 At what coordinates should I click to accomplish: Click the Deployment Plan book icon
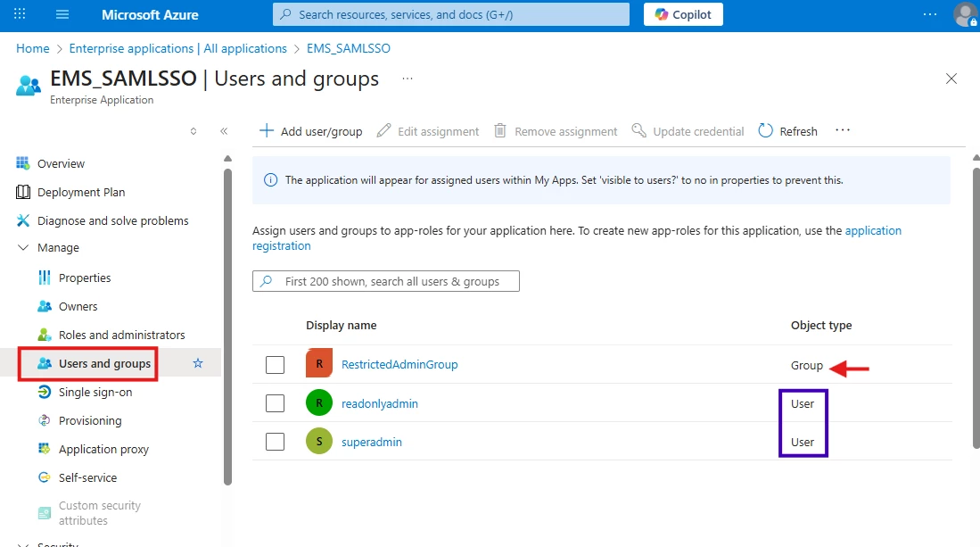point(23,192)
